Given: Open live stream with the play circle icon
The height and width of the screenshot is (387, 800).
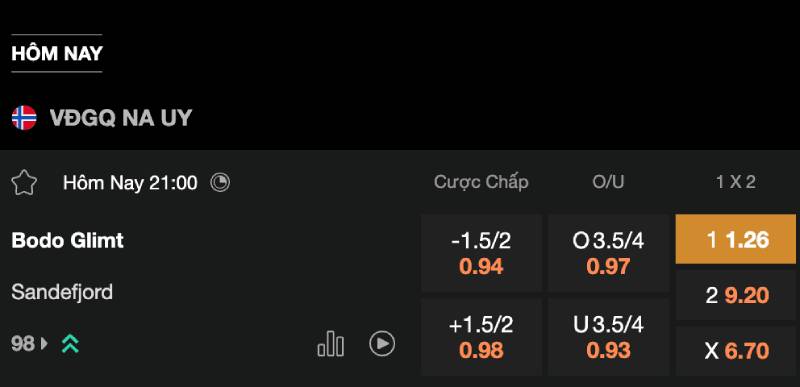Looking at the screenshot, I should [x=382, y=344].
